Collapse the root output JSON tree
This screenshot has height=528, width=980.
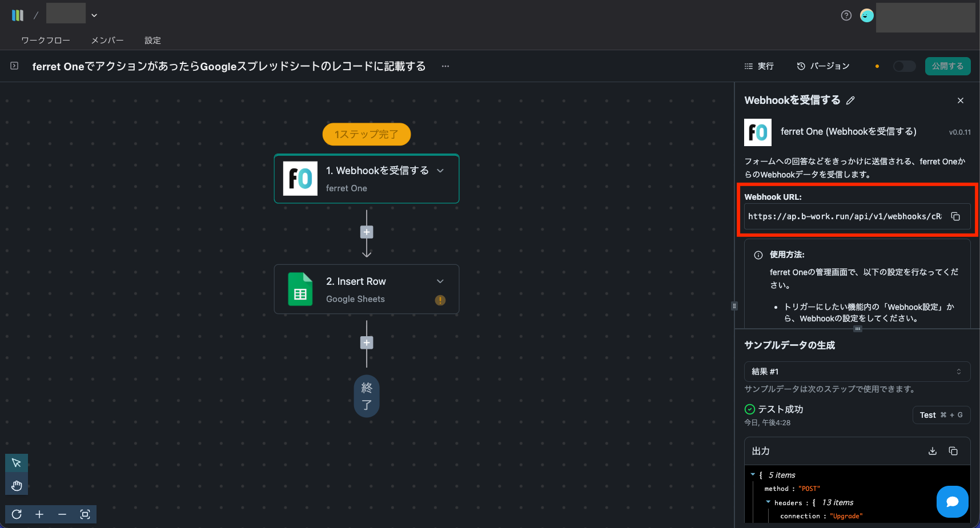[x=753, y=474]
